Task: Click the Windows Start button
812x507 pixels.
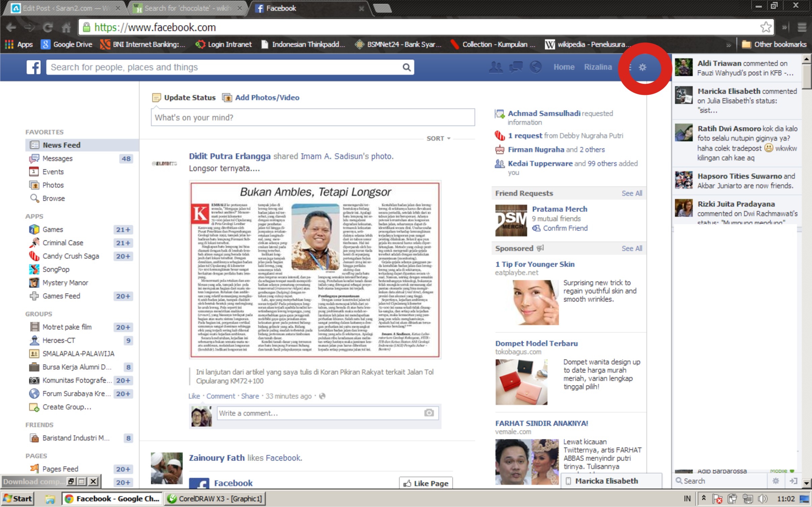Action: click(x=18, y=499)
